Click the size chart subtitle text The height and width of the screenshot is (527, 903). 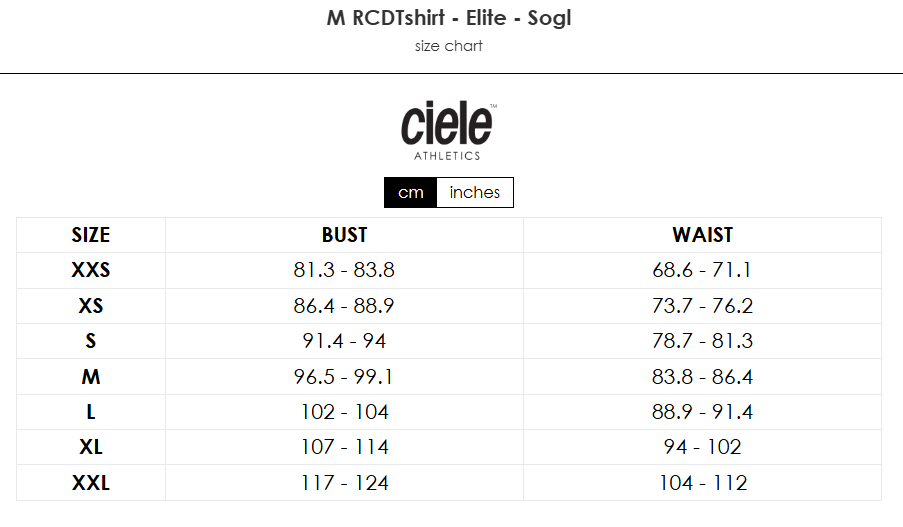pos(449,46)
